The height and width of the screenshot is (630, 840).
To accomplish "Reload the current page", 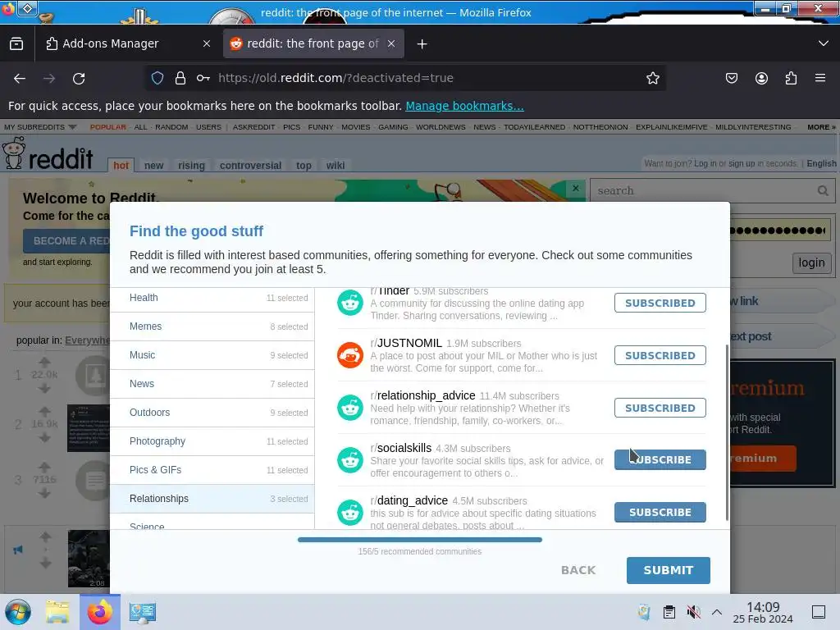I will pyautogui.click(x=79, y=78).
